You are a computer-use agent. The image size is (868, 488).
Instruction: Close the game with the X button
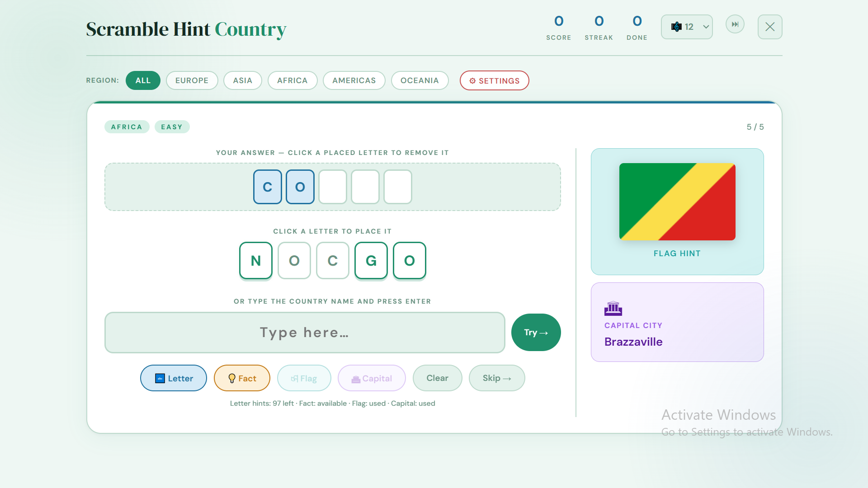[x=770, y=27]
